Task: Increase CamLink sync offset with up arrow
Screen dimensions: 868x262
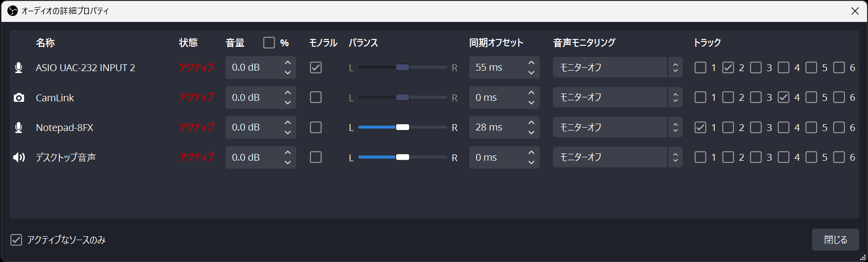Action: click(531, 93)
